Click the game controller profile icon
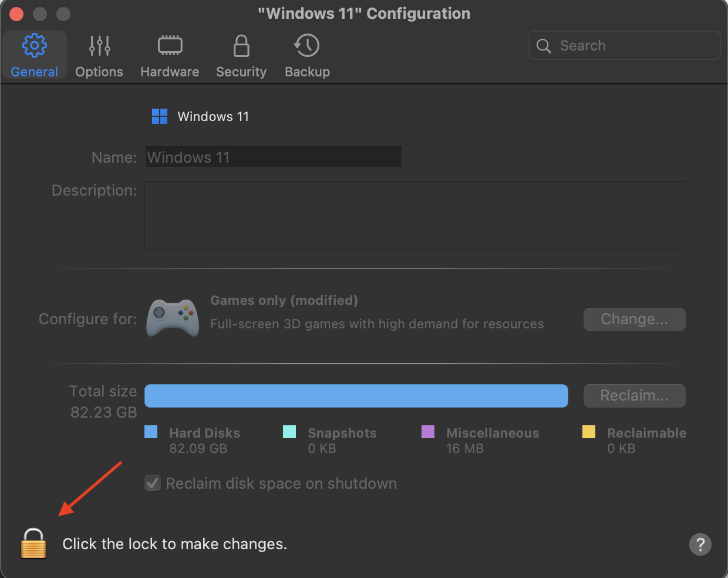Image resolution: width=728 pixels, height=578 pixels. (173, 318)
